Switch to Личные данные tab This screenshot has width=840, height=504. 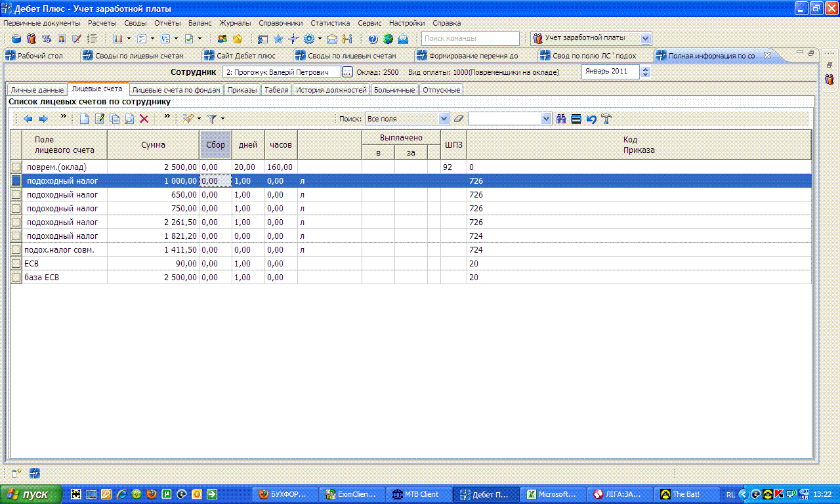[37, 90]
